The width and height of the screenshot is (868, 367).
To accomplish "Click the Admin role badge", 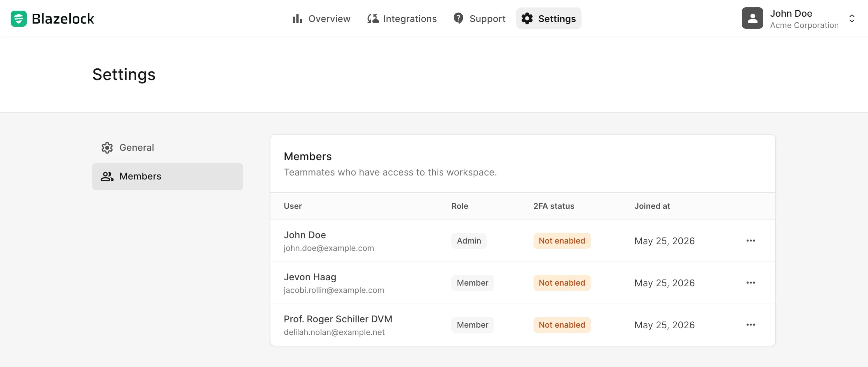I will pos(469,241).
